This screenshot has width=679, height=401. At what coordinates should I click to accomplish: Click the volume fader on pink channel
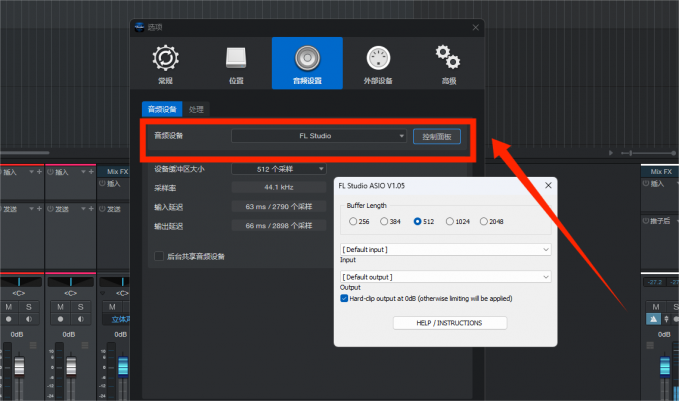click(x=71, y=365)
